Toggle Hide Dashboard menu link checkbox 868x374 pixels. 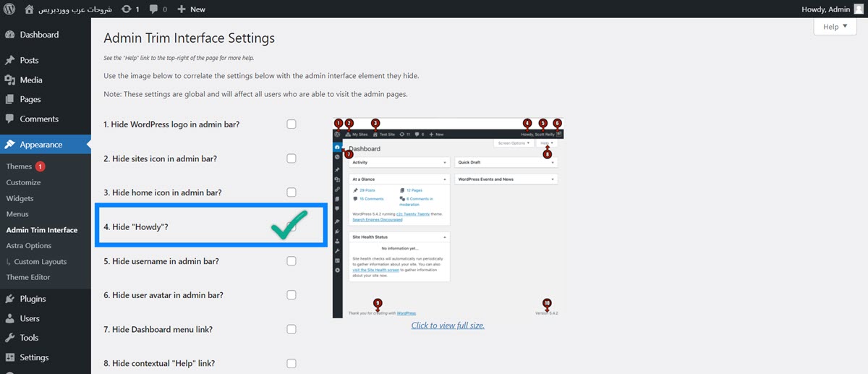pyautogui.click(x=292, y=329)
